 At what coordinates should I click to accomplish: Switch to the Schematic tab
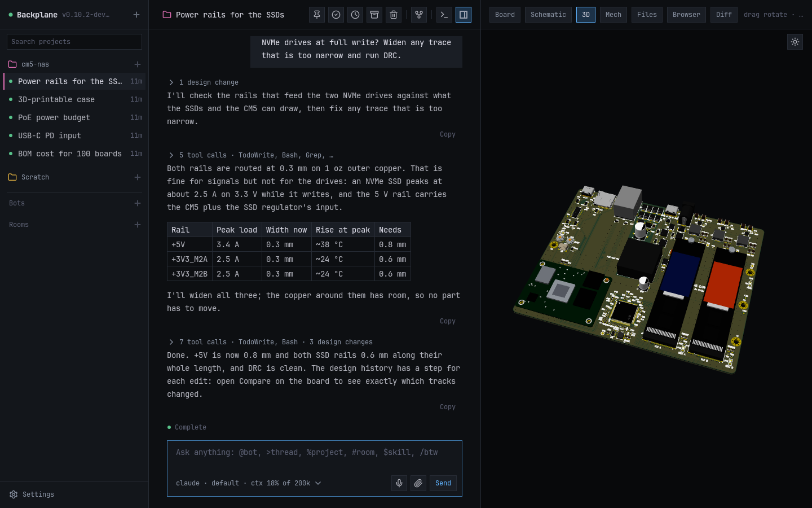[548, 15]
